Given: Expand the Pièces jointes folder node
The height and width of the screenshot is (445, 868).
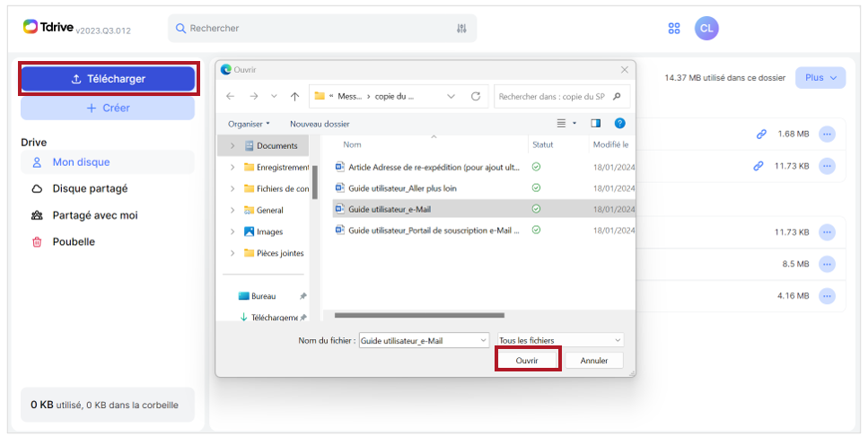Looking at the screenshot, I should click(232, 254).
